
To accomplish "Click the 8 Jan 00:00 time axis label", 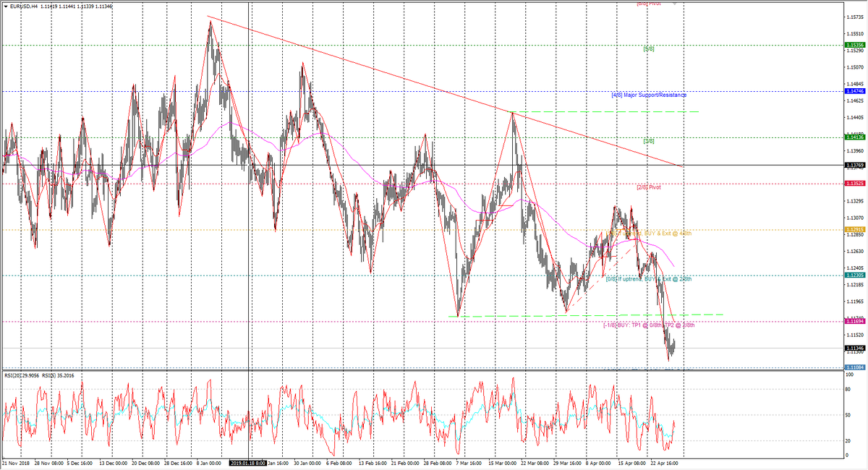I will click(210, 461).
